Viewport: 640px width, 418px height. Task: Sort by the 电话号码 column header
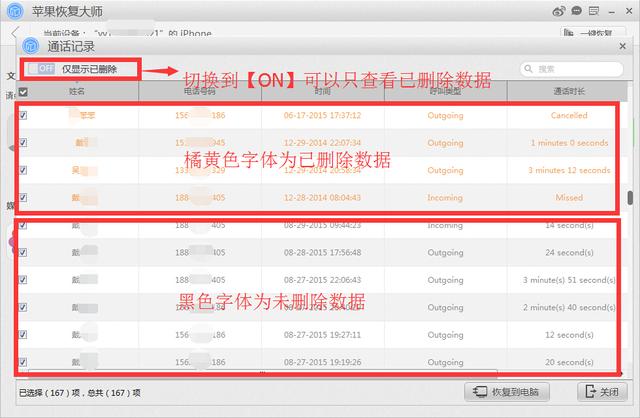coord(200,91)
